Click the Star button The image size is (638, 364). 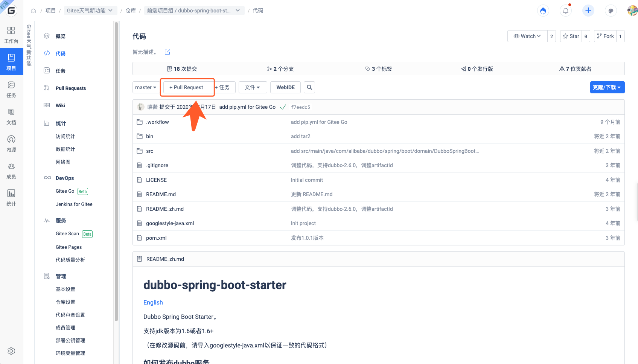571,36
